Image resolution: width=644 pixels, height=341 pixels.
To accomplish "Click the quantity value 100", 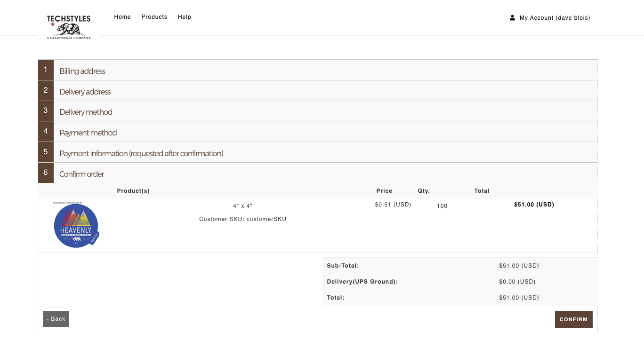I will point(442,206).
